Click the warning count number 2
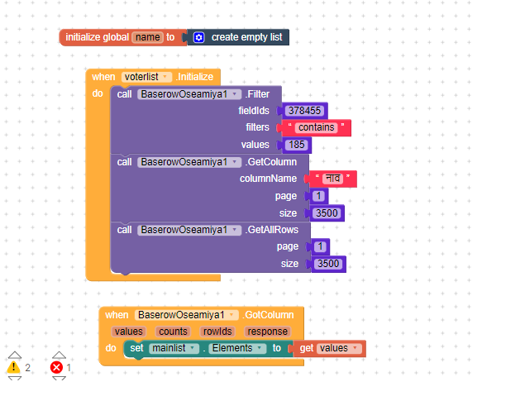506x420 pixels. (x=28, y=368)
